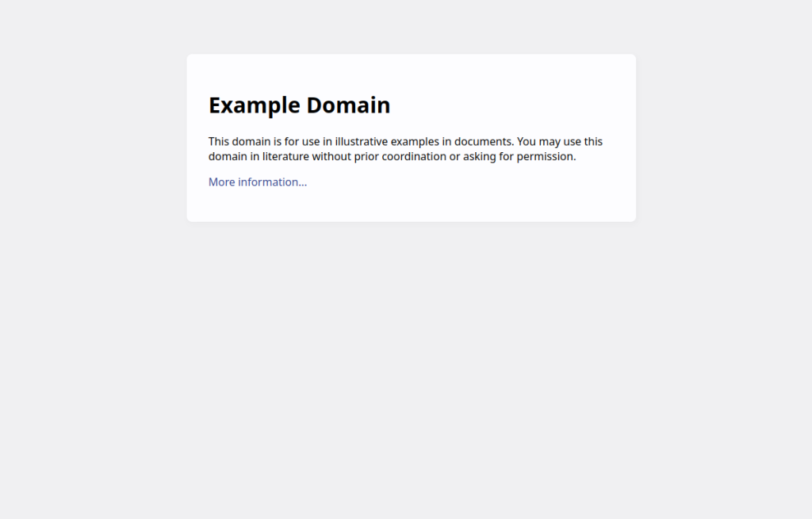Click the word "illustrative" in the paragraph

tap(362, 142)
